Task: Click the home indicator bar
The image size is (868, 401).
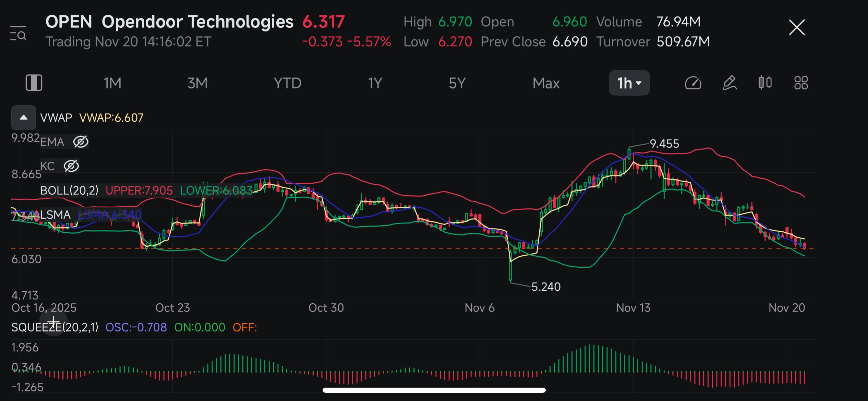Action: [434, 390]
